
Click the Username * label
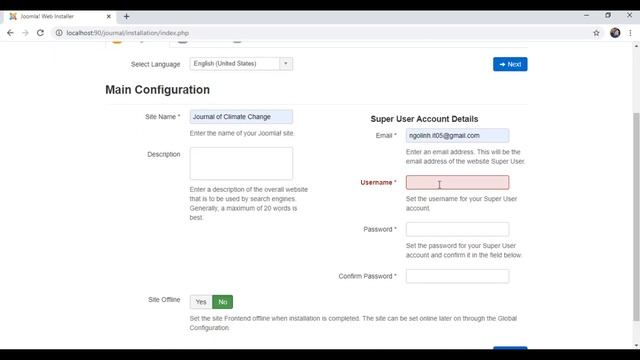click(378, 182)
